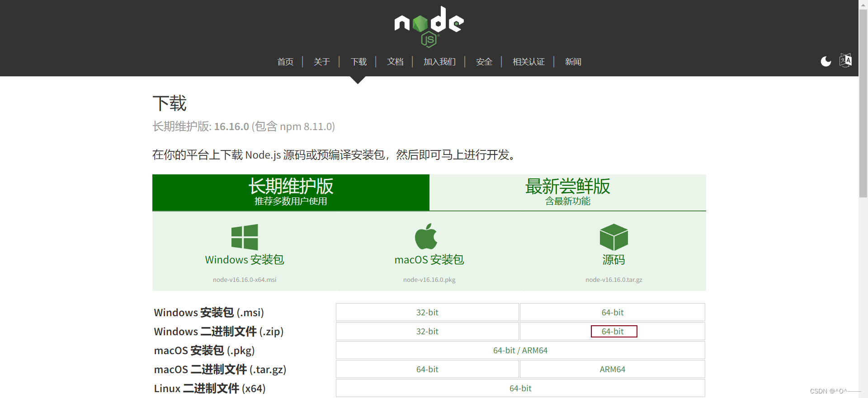Download Windows .msi 32-bit installer
This screenshot has width=868, height=398.
[427, 312]
